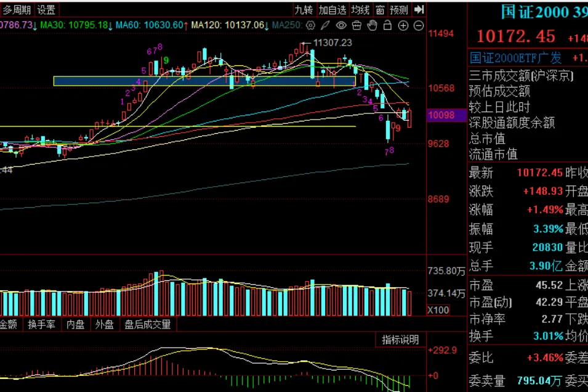
Task: Open the indicator settings gear icon
Action: click(310, 25)
